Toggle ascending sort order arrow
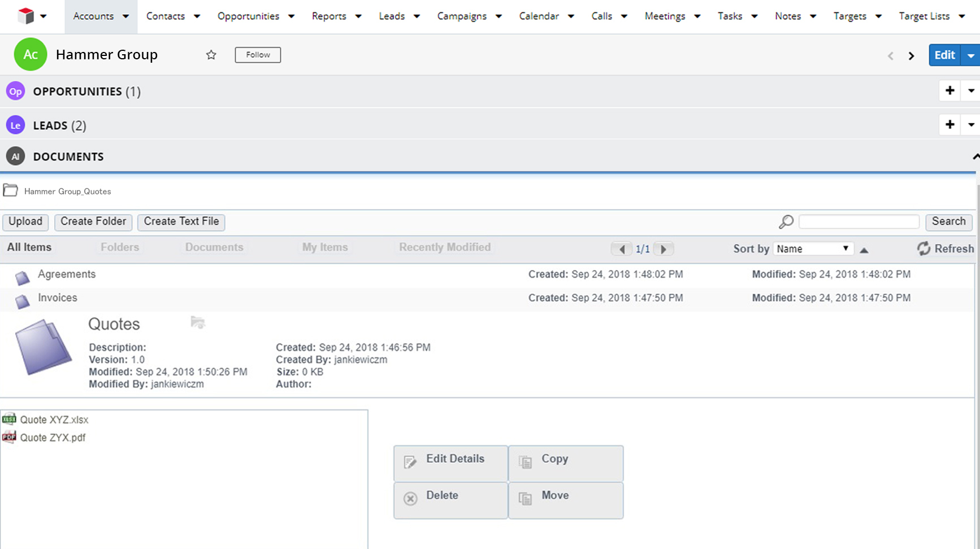 [864, 250]
